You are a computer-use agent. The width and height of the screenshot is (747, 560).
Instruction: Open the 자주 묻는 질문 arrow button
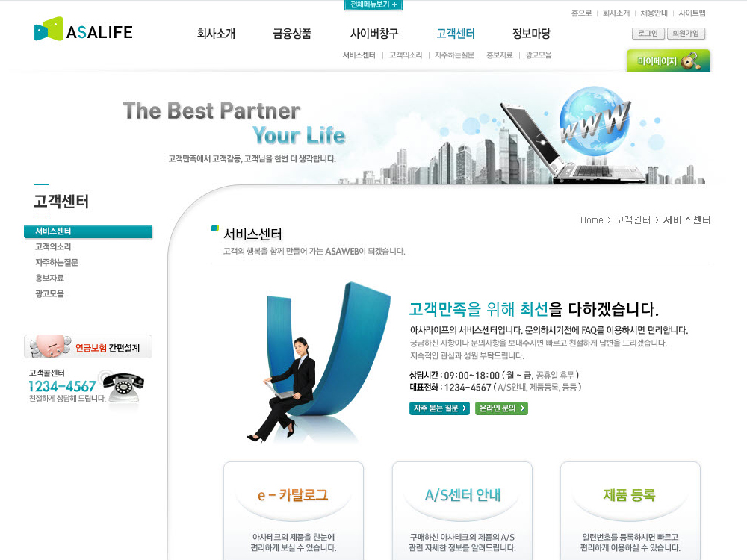click(x=439, y=408)
